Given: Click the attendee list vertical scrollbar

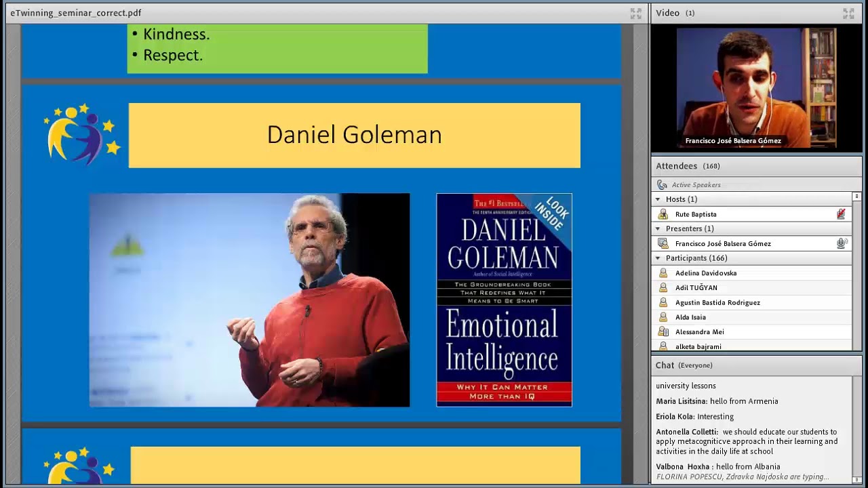Looking at the screenshot, I should [x=857, y=271].
